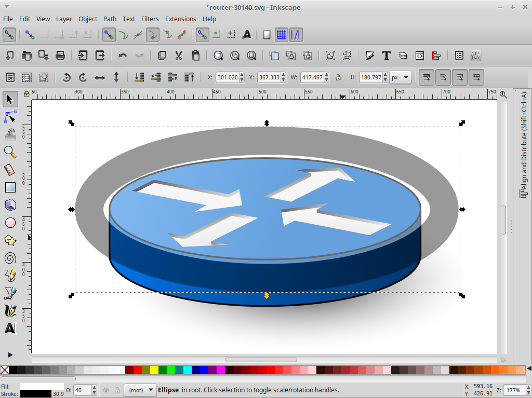
Task: Open the Extensions menu
Action: tap(180, 19)
